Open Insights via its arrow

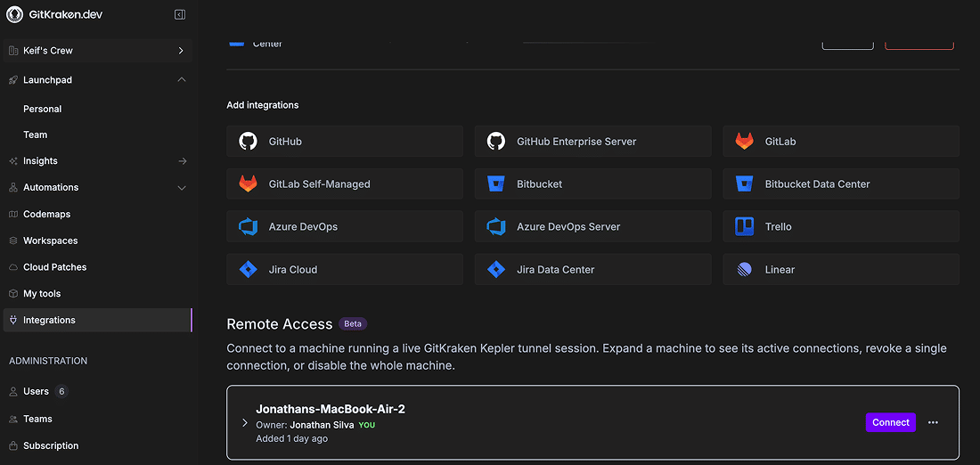[183, 161]
